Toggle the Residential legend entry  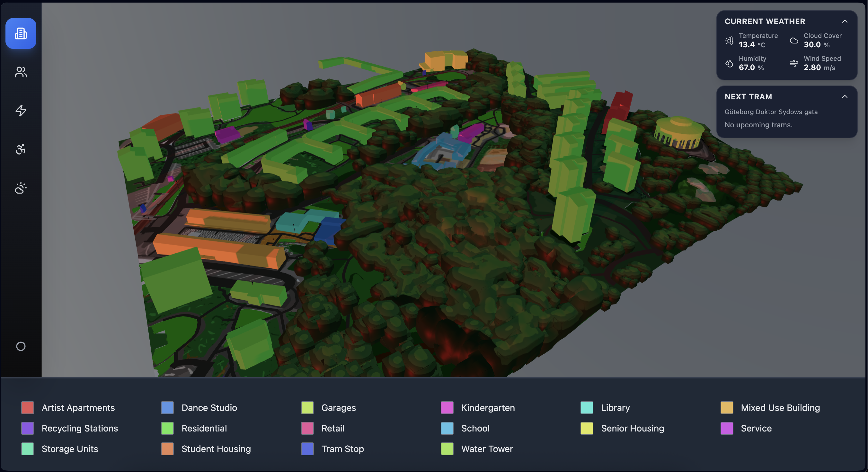(204, 428)
